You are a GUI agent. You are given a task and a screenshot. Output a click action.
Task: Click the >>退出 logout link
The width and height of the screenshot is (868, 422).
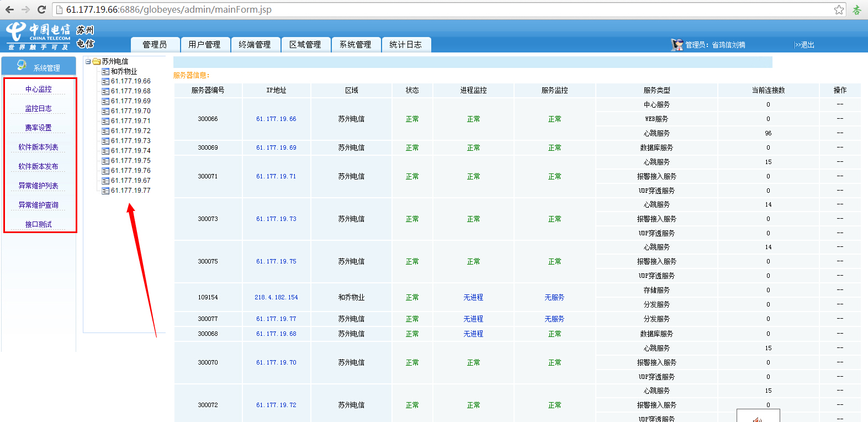(x=804, y=45)
